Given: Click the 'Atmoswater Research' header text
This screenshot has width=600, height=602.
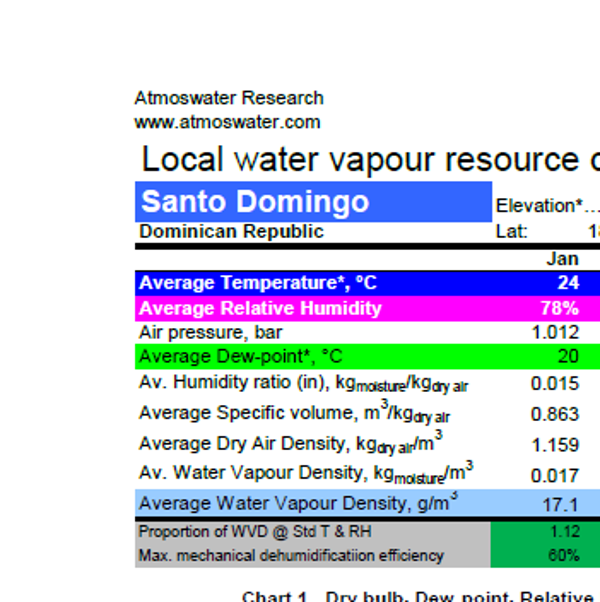Looking at the screenshot, I should 229,98.
